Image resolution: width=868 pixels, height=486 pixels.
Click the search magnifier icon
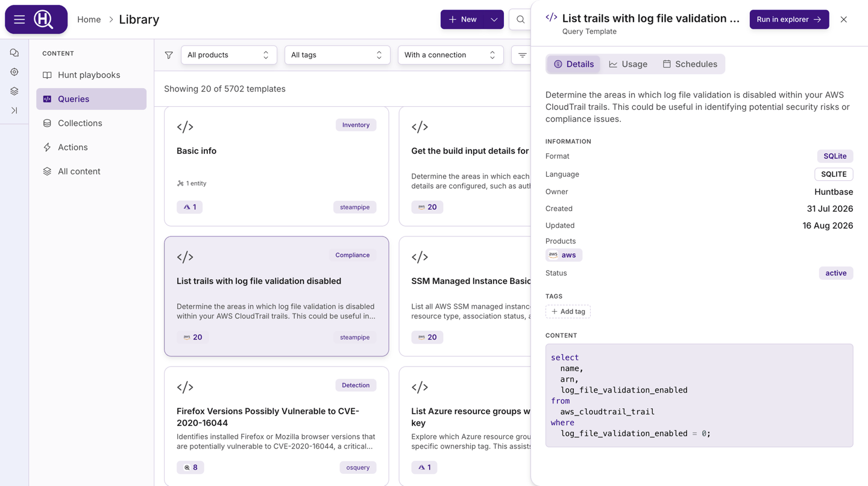(x=520, y=19)
